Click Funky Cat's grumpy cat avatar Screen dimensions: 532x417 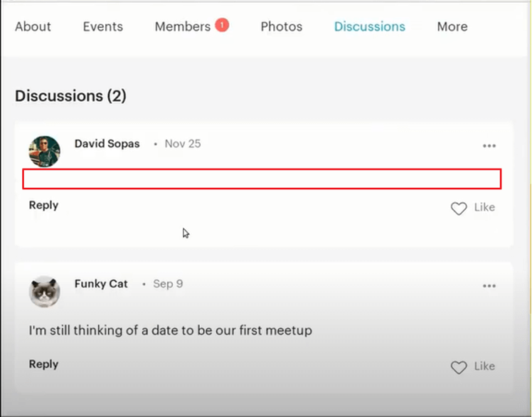pos(44,291)
